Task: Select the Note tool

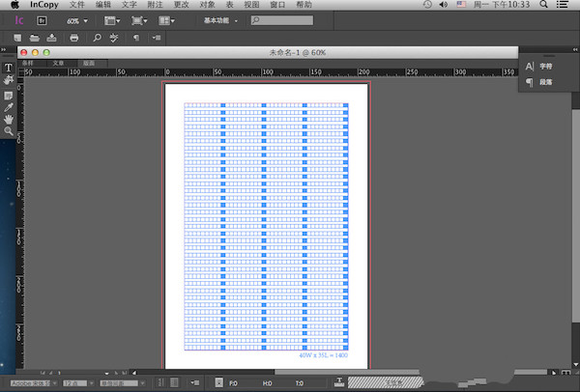Action: click(x=9, y=95)
